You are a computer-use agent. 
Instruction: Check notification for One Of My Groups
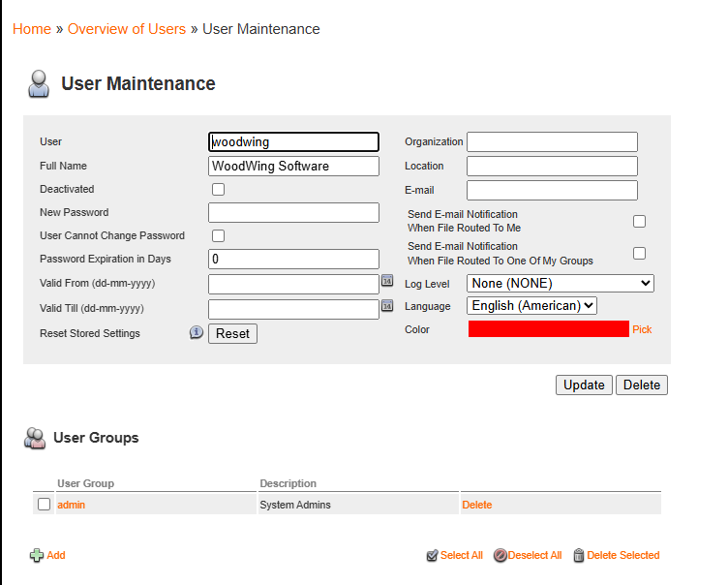(639, 253)
